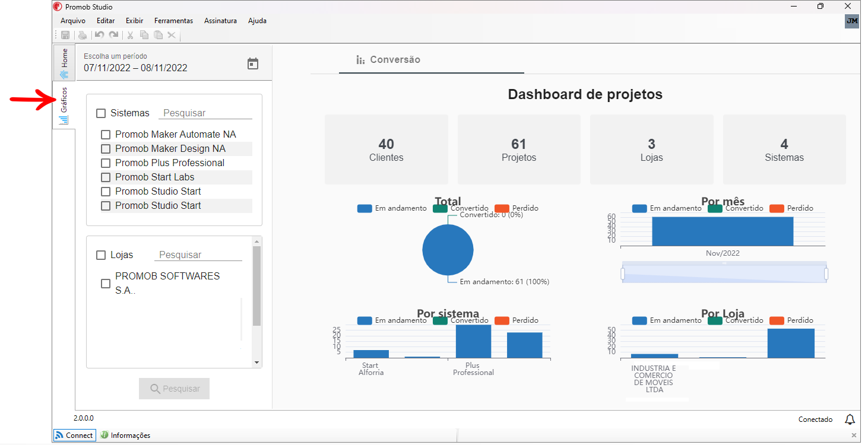Click left handle of Por mês range slider

623,274
